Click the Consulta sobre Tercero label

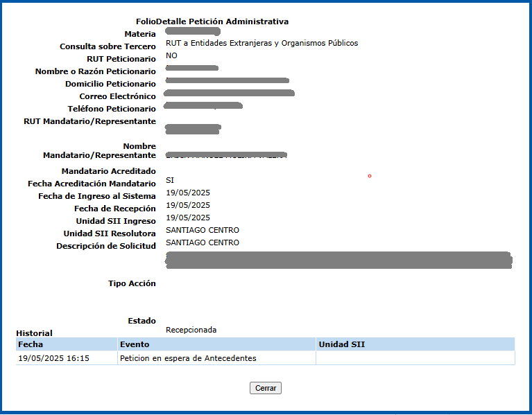click(108, 46)
